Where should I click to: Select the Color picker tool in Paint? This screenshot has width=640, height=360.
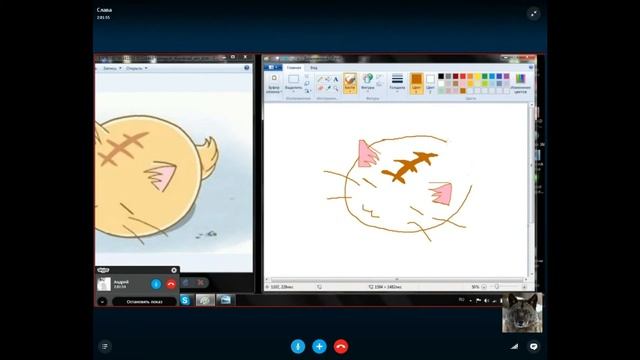point(328,88)
